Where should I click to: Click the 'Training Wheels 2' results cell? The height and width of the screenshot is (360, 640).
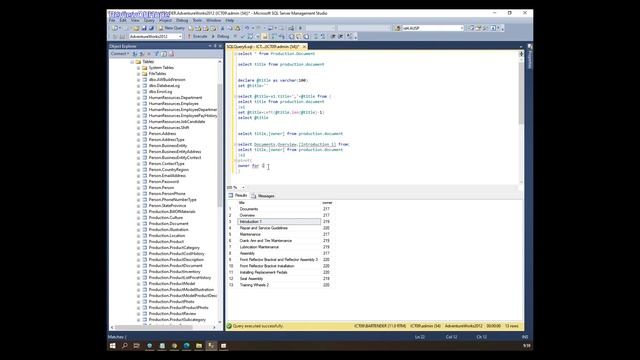pyautogui.click(x=279, y=285)
